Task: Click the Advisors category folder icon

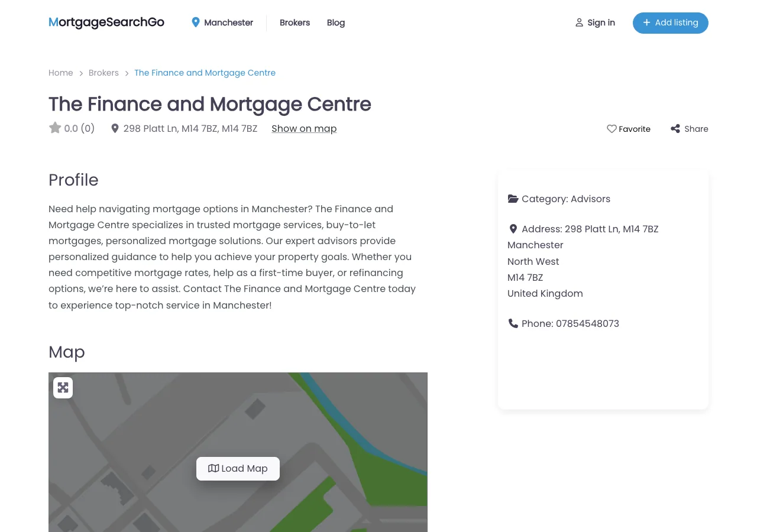Action: pyautogui.click(x=513, y=199)
